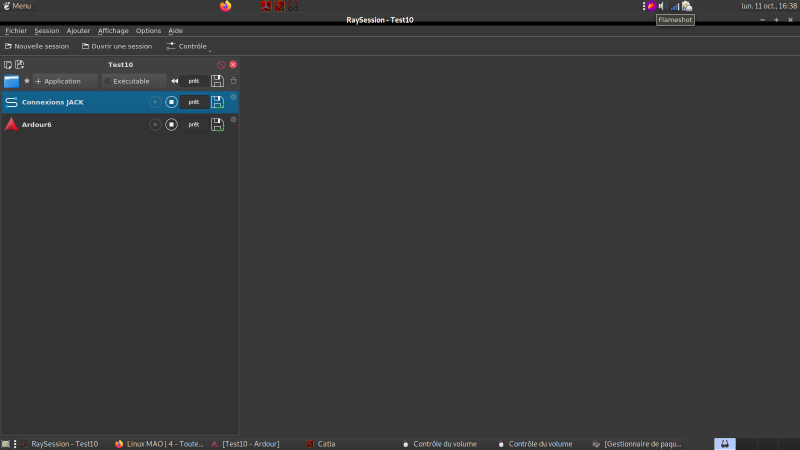The height and width of the screenshot is (450, 800).
Task: Abort the session with red forbidden icon
Action: pos(221,65)
